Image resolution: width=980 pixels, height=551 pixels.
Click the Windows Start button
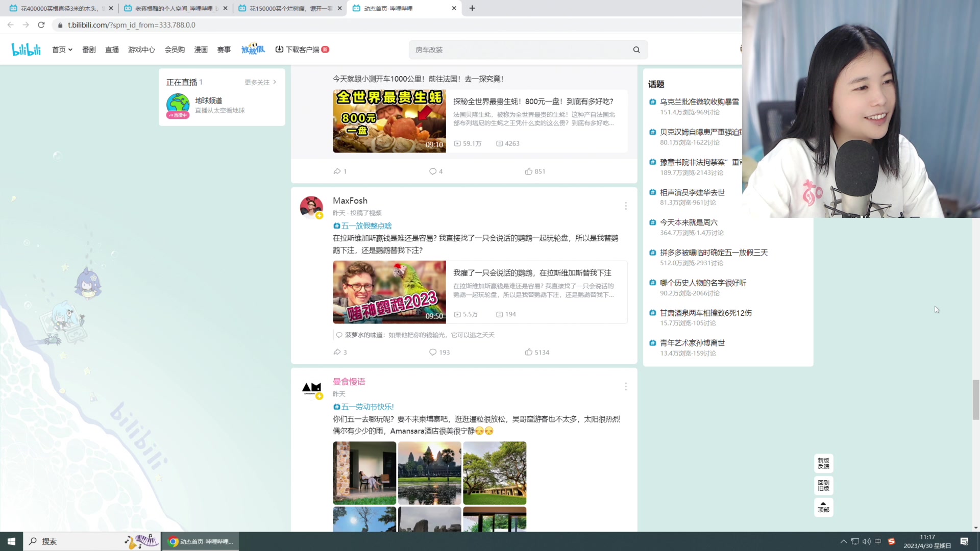coord(11,541)
